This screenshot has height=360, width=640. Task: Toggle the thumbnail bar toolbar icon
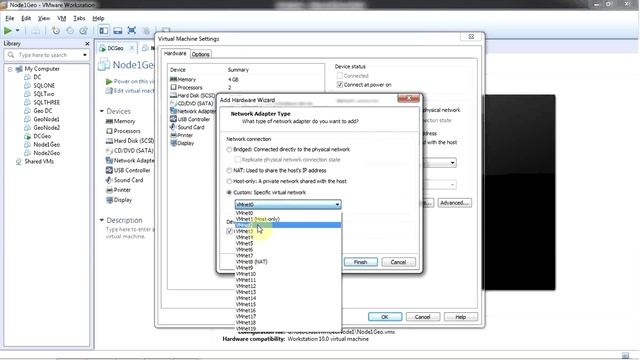point(118,31)
